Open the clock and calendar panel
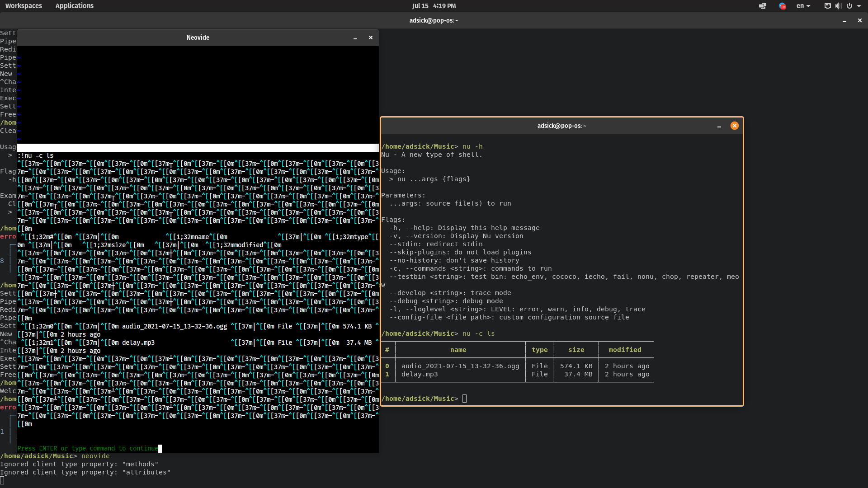 coord(434,6)
